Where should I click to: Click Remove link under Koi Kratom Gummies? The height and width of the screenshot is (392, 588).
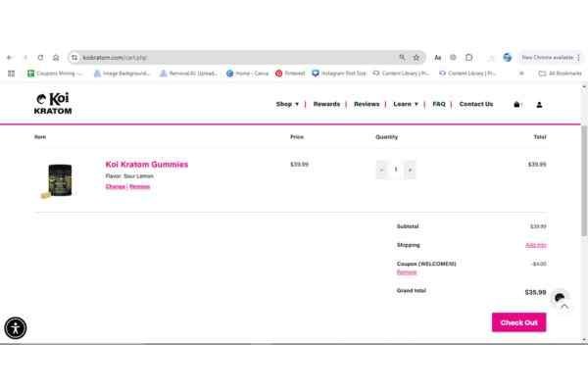click(139, 186)
